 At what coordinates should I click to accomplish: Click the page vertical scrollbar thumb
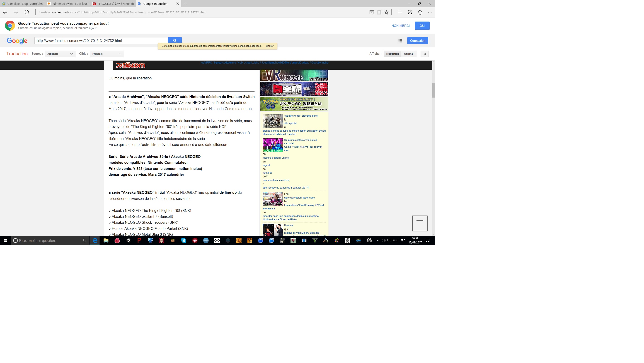click(433, 90)
